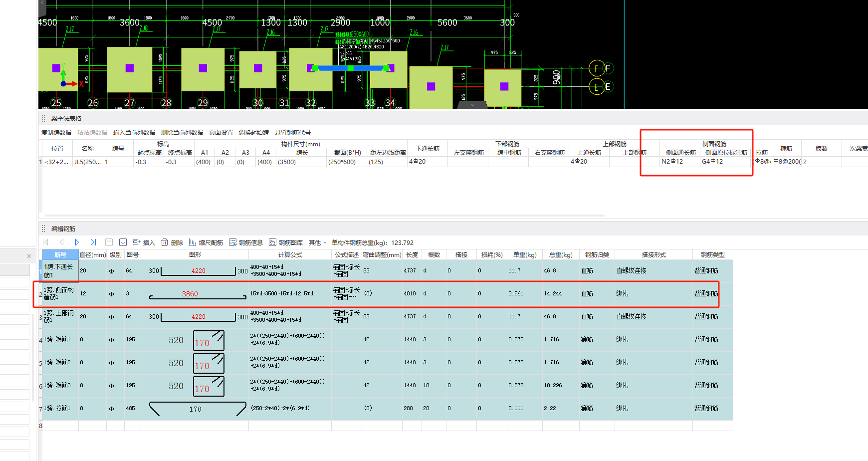Image resolution: width=868 pixels, height=461 pixels.
Task: Open 缩尺配筋 scaled reinforcement tool
Action: point(206,242)
